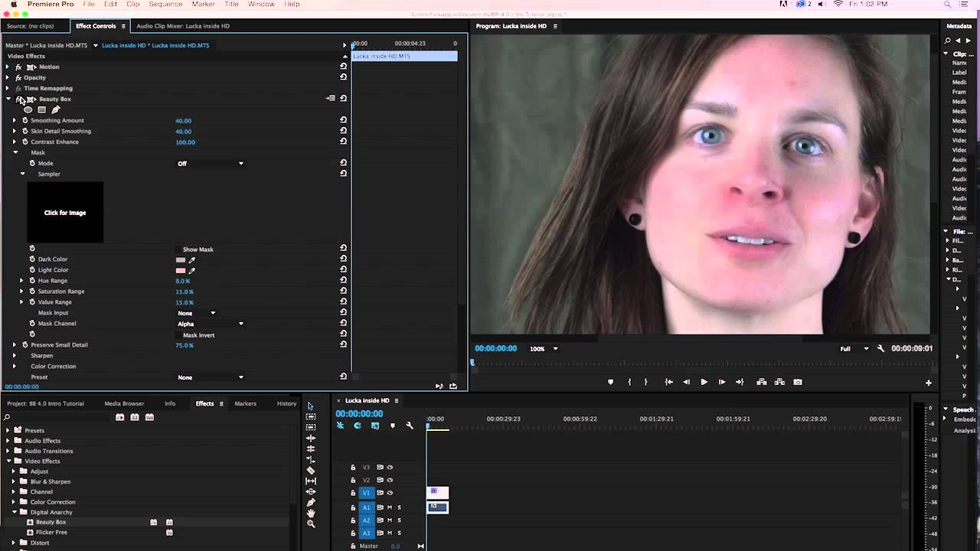Viewport: 980px width, 551px height.
Task: Open the Mask Mode dropdown set to Off
Action: tap(211, 163)
